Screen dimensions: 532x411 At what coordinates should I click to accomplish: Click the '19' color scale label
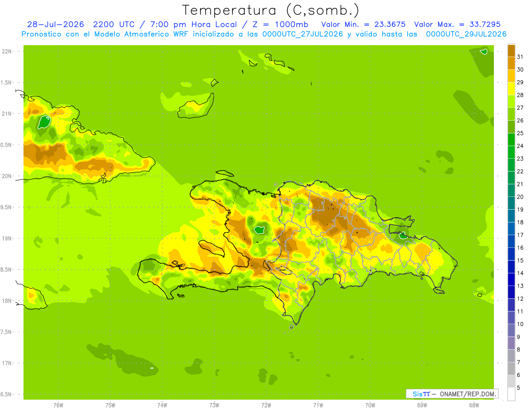coord(520,210)
